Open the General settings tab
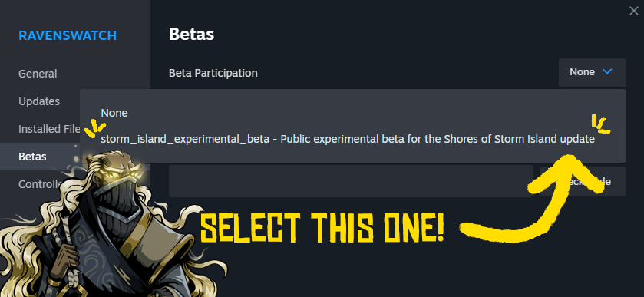The width and height of the screenshot is (644, 297). pos(38,74)
